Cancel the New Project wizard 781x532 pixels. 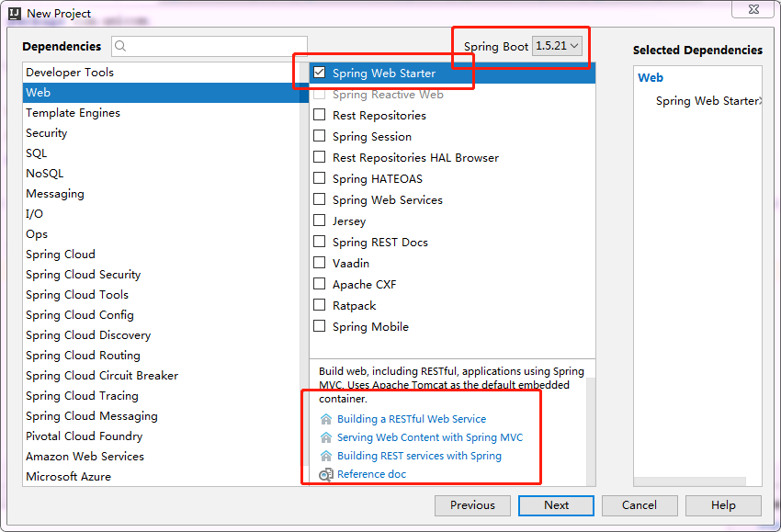click(x=640, y=505)
